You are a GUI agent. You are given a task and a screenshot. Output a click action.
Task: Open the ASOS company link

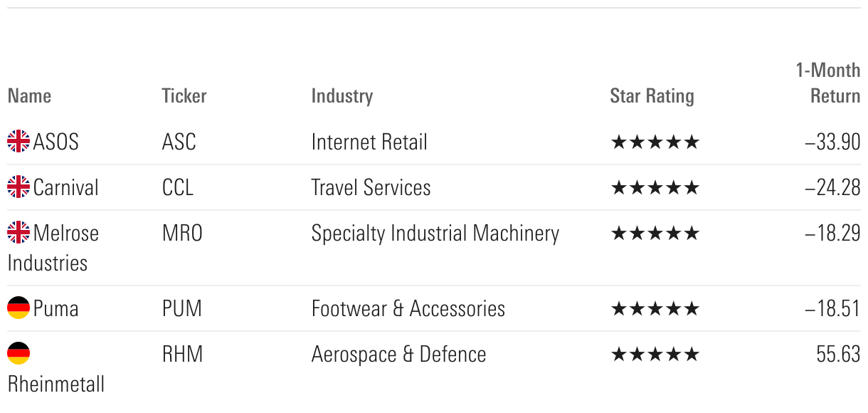(56, 142)
